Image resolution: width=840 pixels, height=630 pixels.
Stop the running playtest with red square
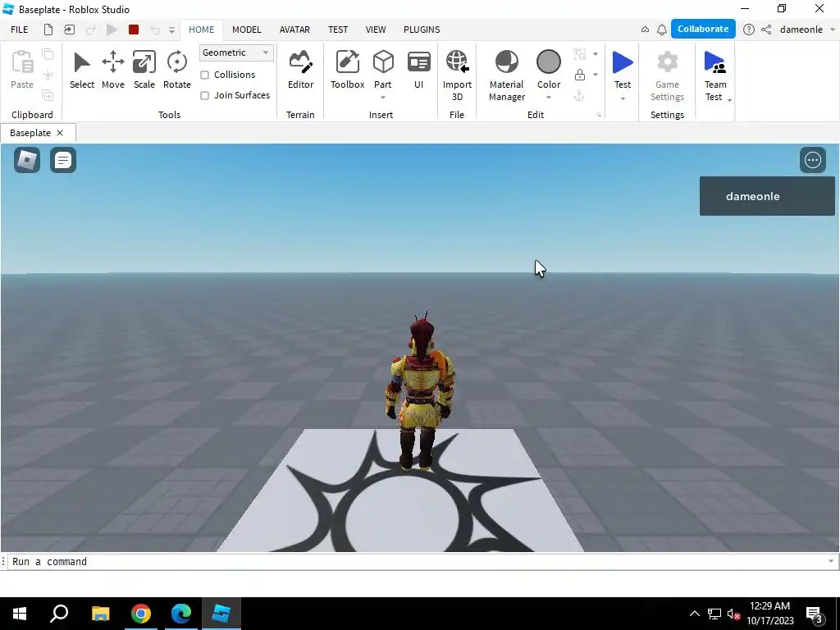134,30
